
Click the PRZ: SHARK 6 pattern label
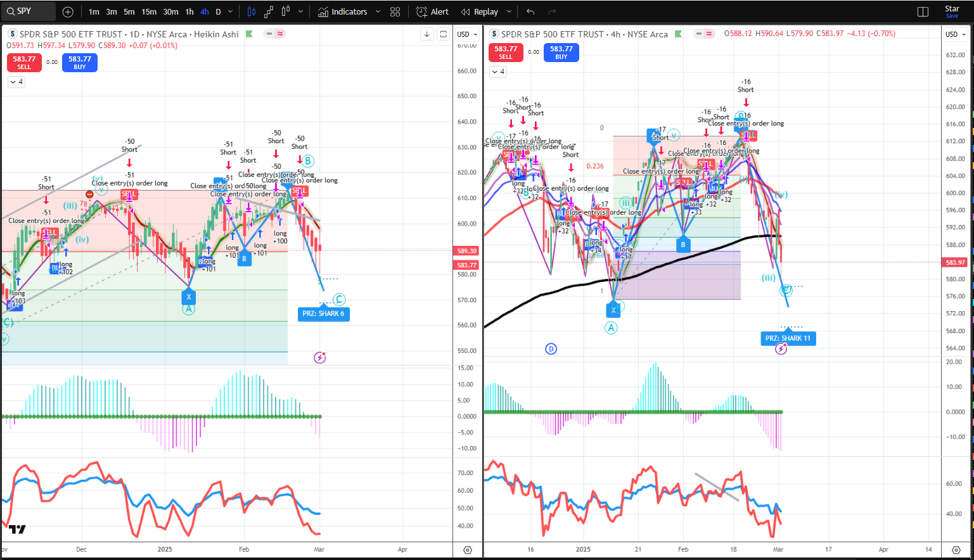(323, 314)
